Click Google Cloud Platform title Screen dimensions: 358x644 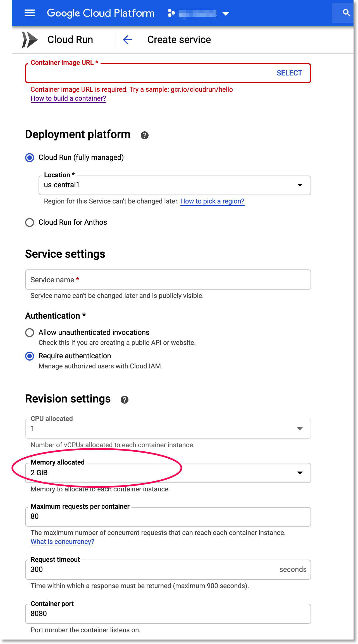tap(101, 13)
